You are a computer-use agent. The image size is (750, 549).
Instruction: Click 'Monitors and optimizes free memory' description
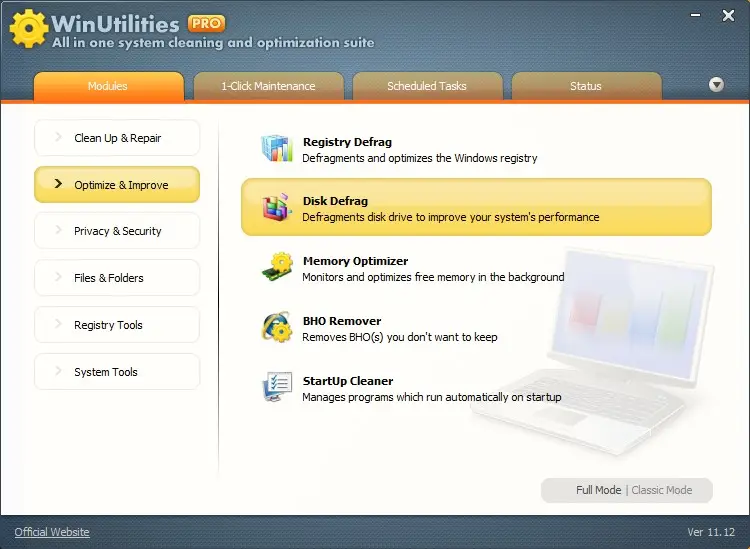[x=433, y=277]
